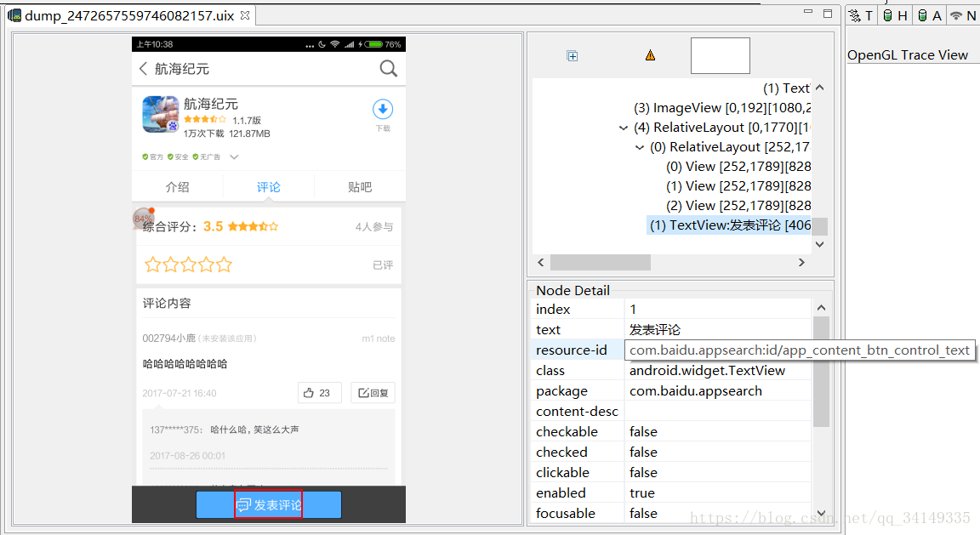Select the (2) View tree row
The height and width of the screenshot is (535, 980).
(738, 206)
